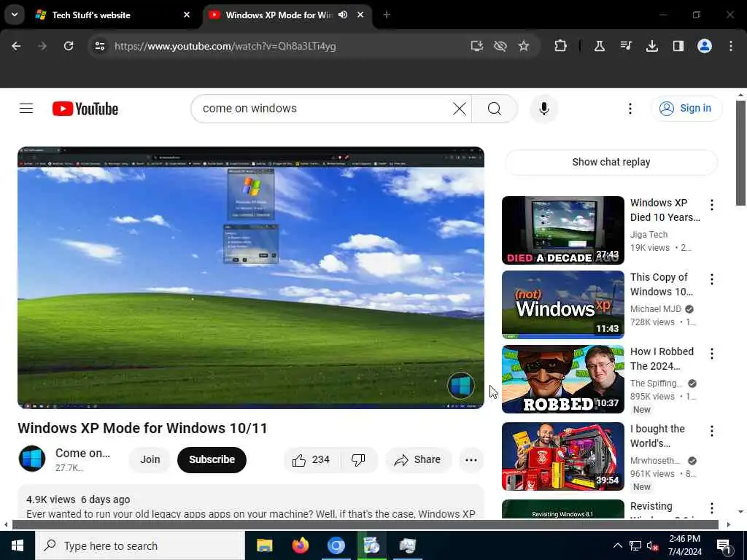Screen dimensions: 747x560
Task: Go back with the browser back arrow
Action: point(16,46)
